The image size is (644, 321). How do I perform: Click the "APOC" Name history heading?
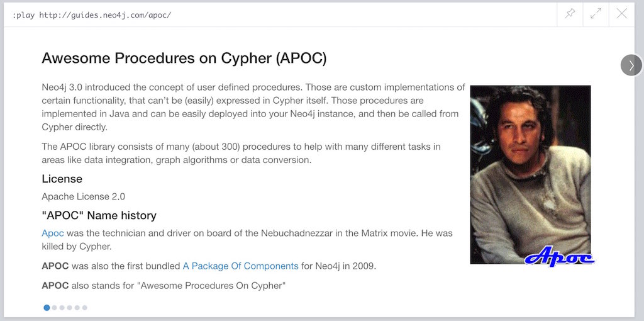point(99,215)
